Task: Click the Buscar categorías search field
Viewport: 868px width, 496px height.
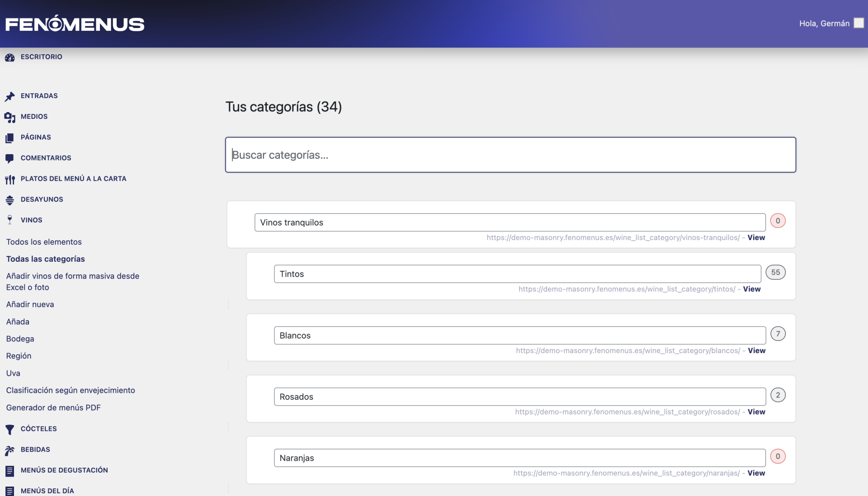Action: click(510, 155)
